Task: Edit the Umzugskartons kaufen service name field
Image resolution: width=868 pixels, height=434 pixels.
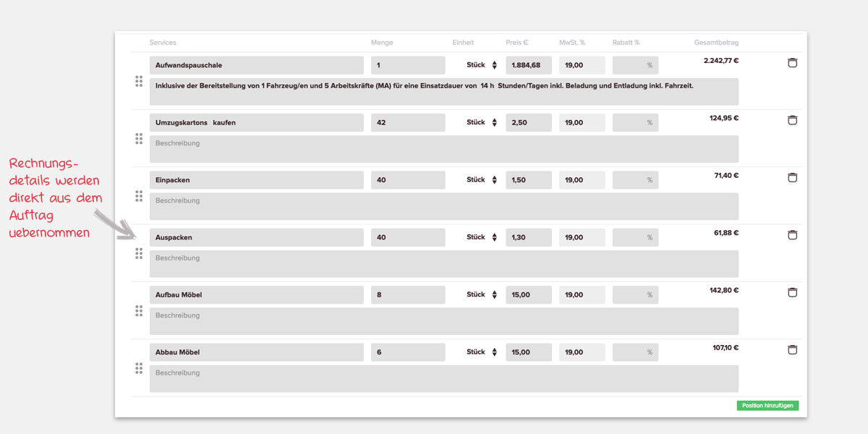Action: pos(257,122)
